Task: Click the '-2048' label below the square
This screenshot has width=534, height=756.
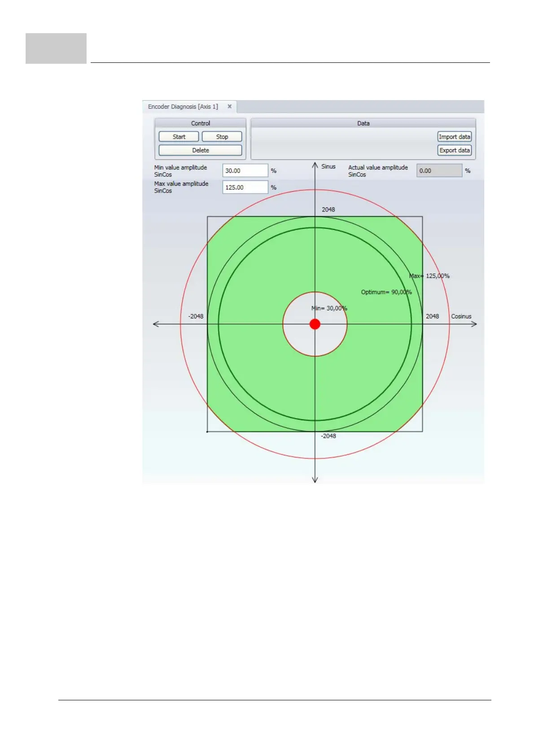Action: [328, 436]
